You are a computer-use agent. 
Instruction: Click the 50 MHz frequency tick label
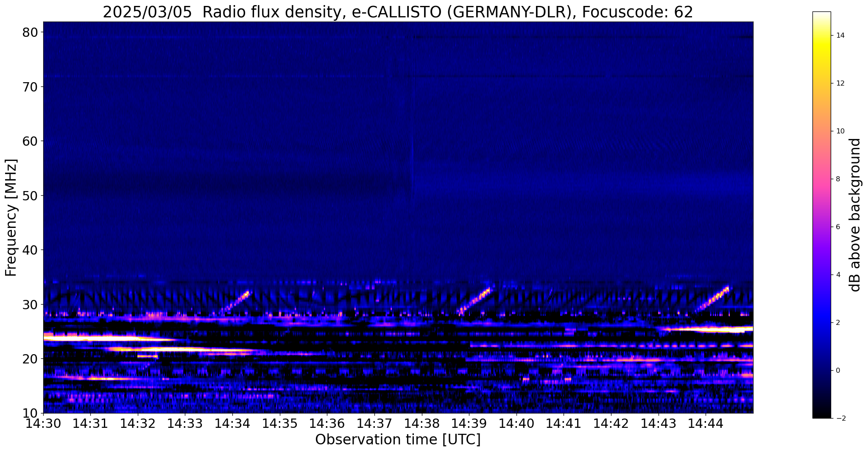click(x=31, y=196)
